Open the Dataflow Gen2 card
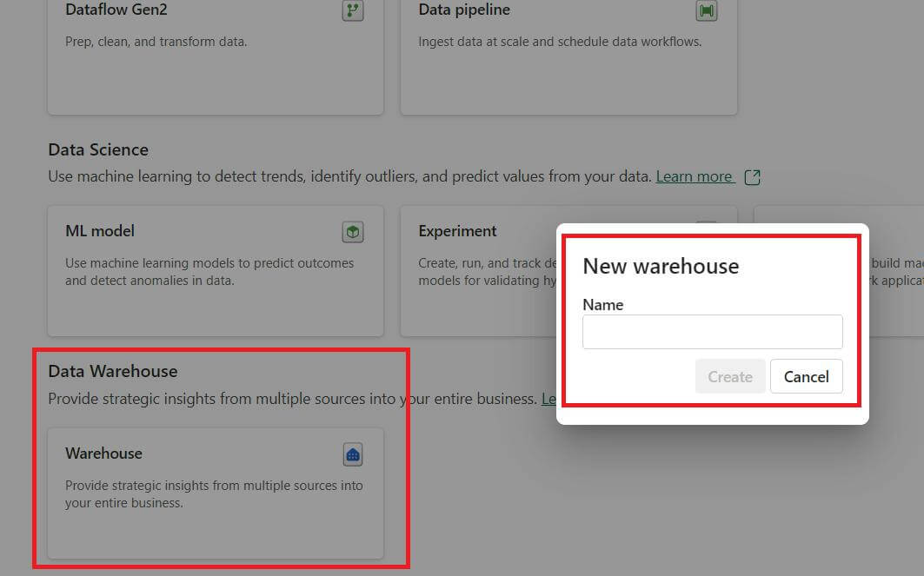Screen dimensions: 924x576 [x=215, y=56]
